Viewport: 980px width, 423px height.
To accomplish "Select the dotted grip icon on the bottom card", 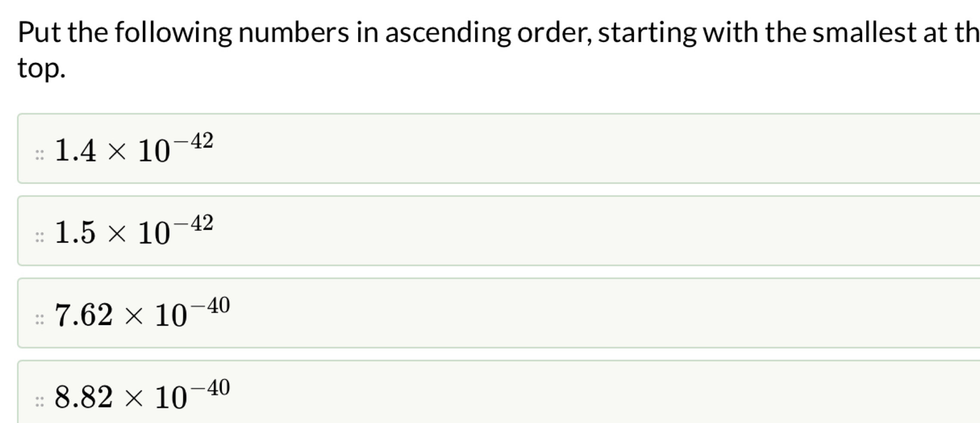I will (x=39, y=401).
